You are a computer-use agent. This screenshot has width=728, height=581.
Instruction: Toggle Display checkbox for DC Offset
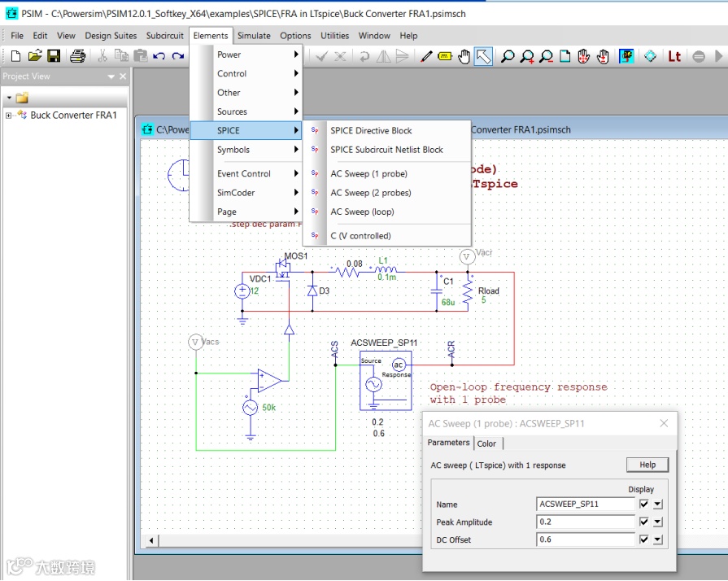644,539
